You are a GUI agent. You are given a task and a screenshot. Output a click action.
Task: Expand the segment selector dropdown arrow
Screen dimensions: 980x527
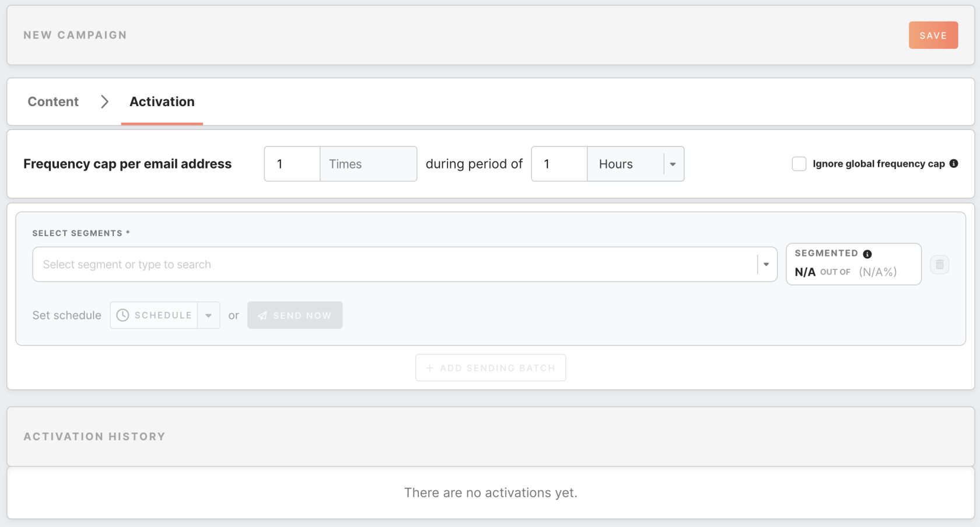[x=766, y=265]
